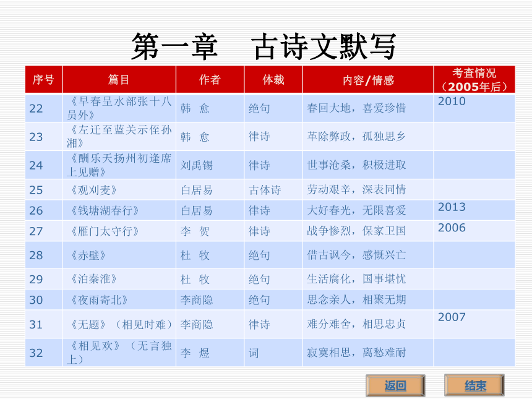This screenshot has width=532, height=399.
Task: Select 《左迁至蓝关示侄孙湘》 title cell
Action: click(x=119, y=137)
